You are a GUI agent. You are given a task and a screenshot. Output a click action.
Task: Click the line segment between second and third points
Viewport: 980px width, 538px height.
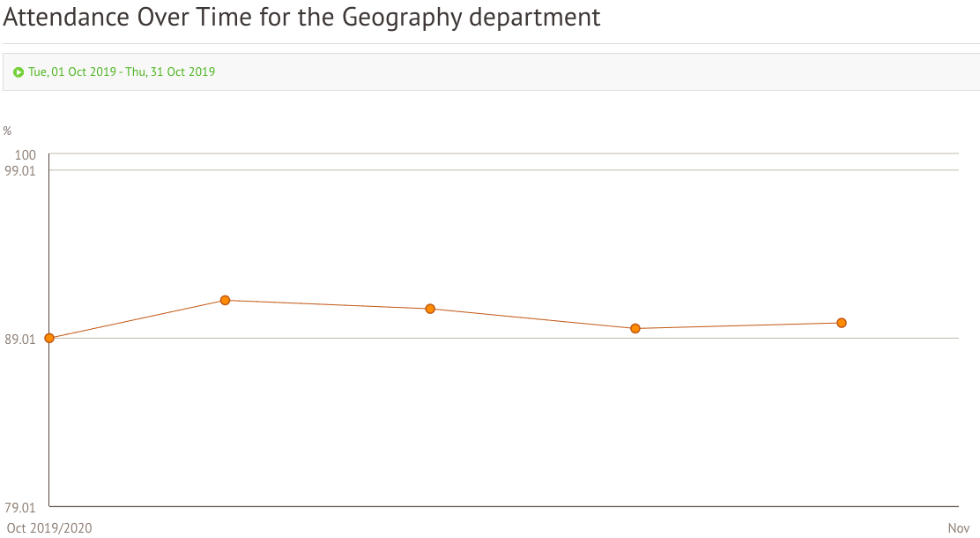coord(327,304)
